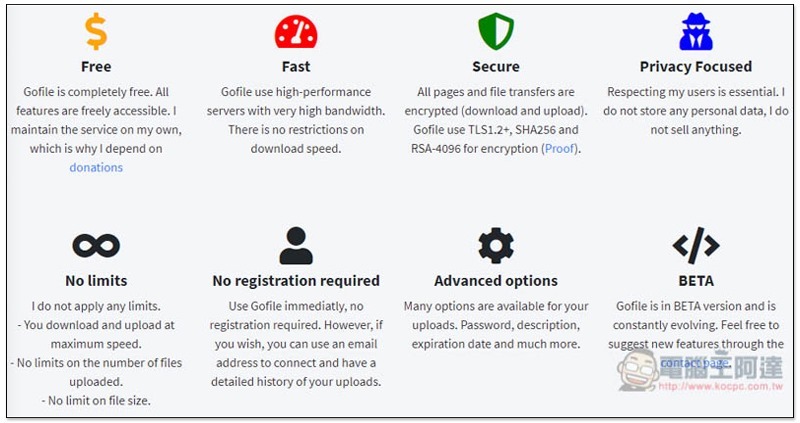Click the No limits heading
Image resolution: width=800 pixels, height=423 pixels.
click(x=96, y=281)
